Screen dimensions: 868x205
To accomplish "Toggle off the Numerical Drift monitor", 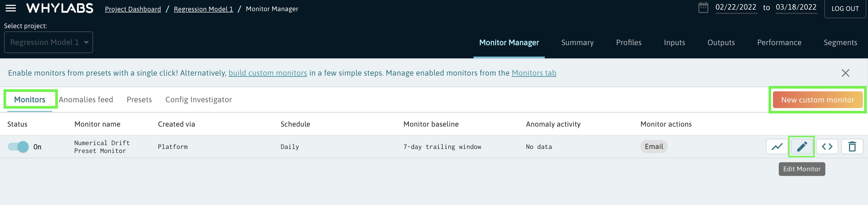I will [19, 147].
